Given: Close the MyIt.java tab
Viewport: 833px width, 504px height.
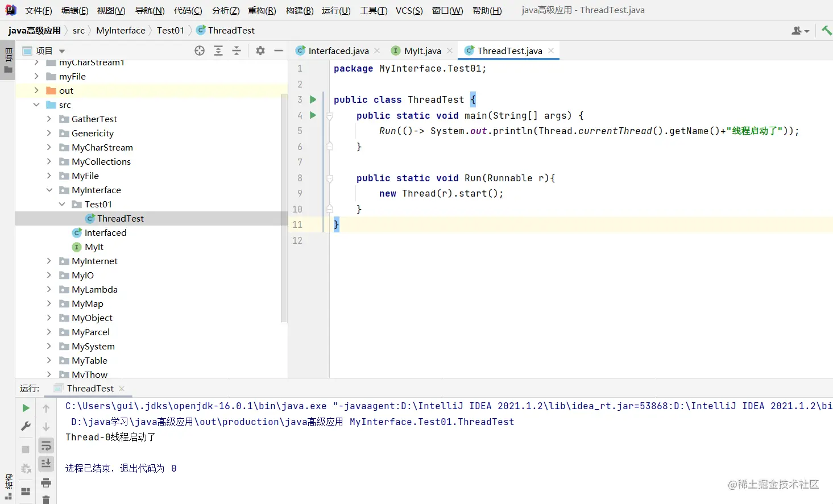Looking at the screenshot, I should (x=450, y=51).
